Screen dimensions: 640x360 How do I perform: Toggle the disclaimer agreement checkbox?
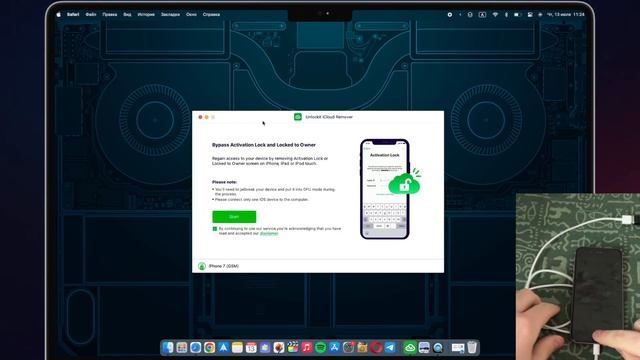coord(215,229)
